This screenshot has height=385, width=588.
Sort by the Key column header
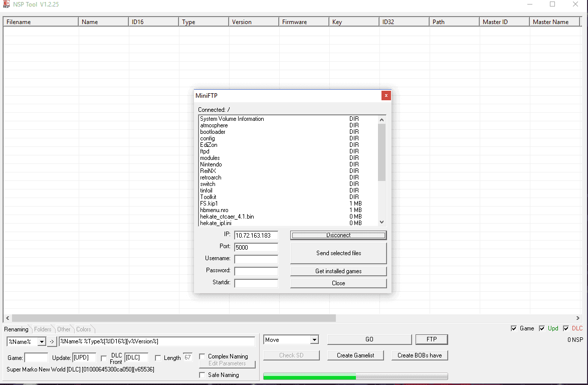(354, 22)
